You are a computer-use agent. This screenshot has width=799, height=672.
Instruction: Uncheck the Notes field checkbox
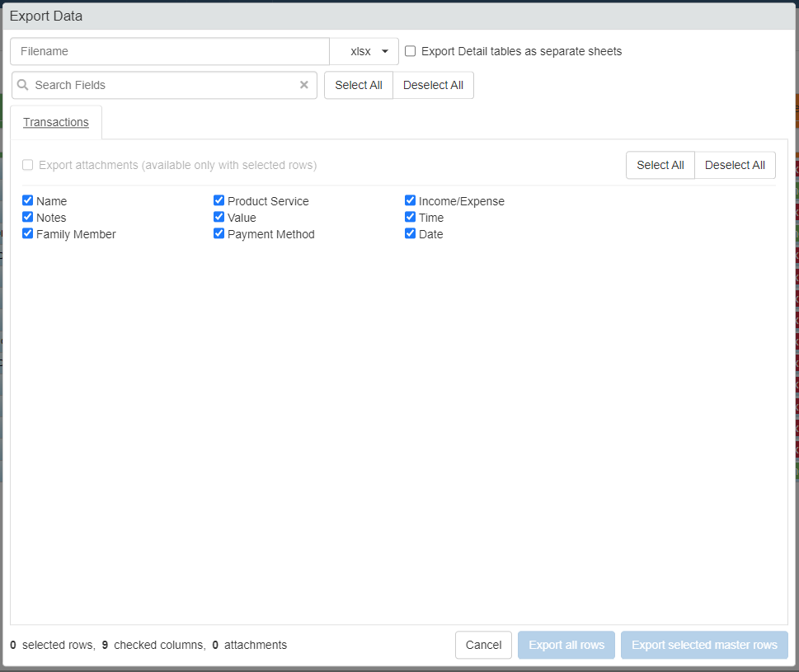[x=28, y=217]
